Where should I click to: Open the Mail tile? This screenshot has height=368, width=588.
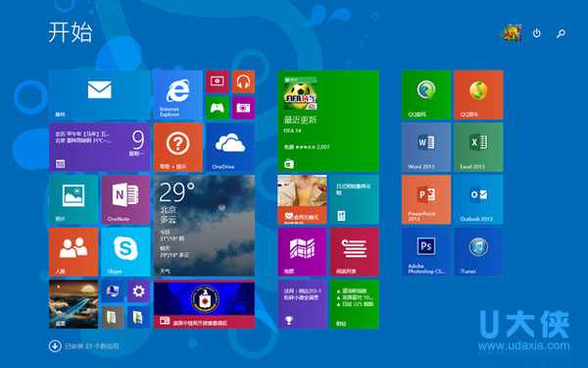[99, 95]
